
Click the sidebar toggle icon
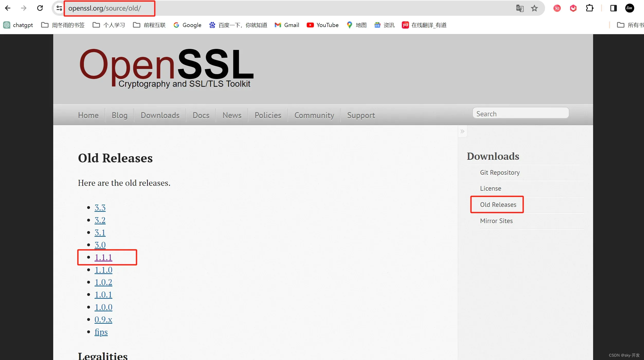(463, 131)
